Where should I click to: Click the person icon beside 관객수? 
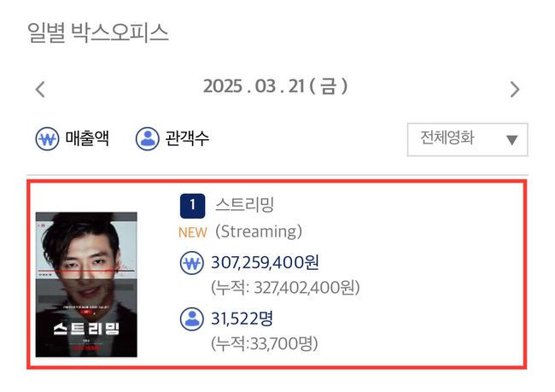(x=147, y=139)
